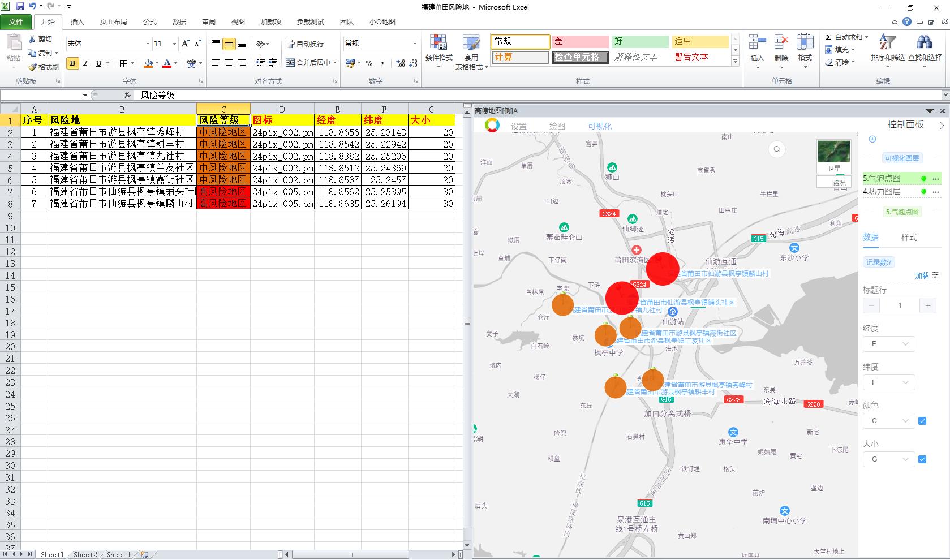950x560 pixels.
Task: Open the 小O地图 ribbon tab
Action: [382, 22]
